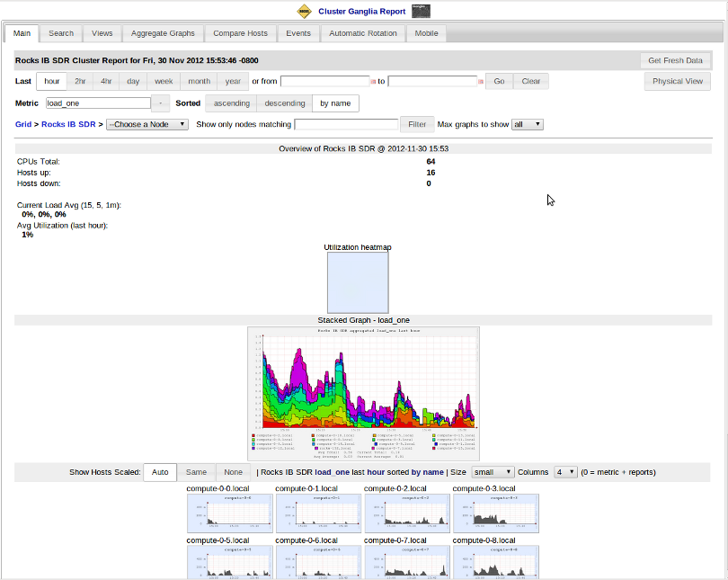728x580 pixels.
Task: Open the calendar icon beside the from field
Action: point(373,81)
